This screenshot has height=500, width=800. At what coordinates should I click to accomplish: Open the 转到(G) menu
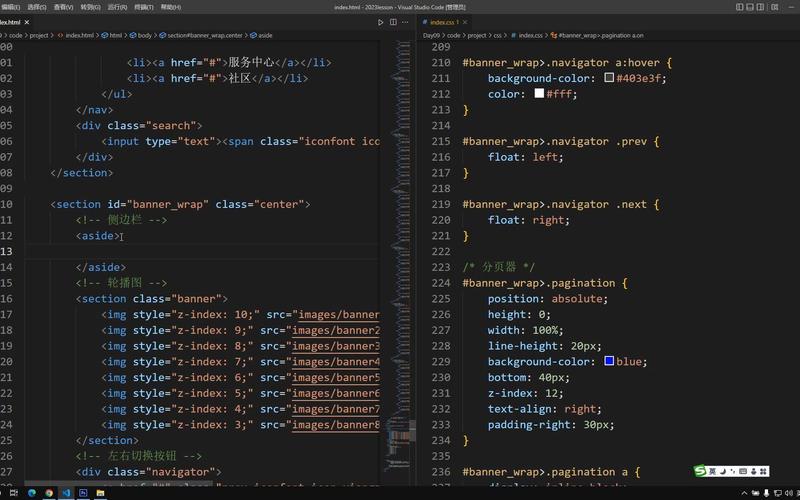91,7
